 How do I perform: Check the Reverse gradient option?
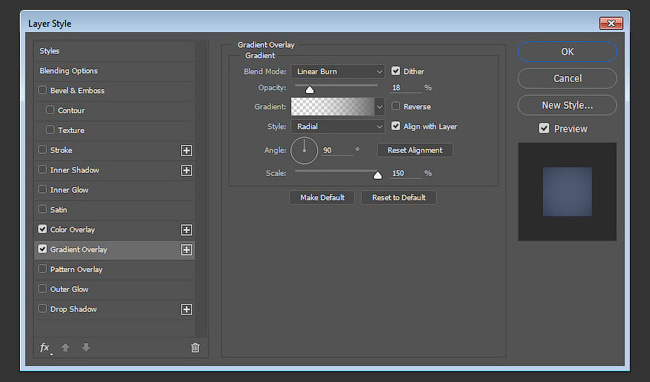[x=396, y=106]
